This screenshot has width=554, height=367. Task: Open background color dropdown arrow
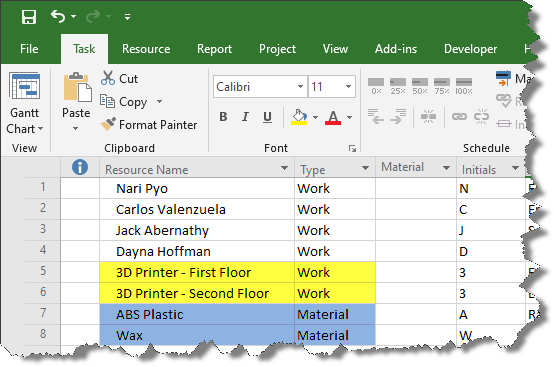point(316,117)
